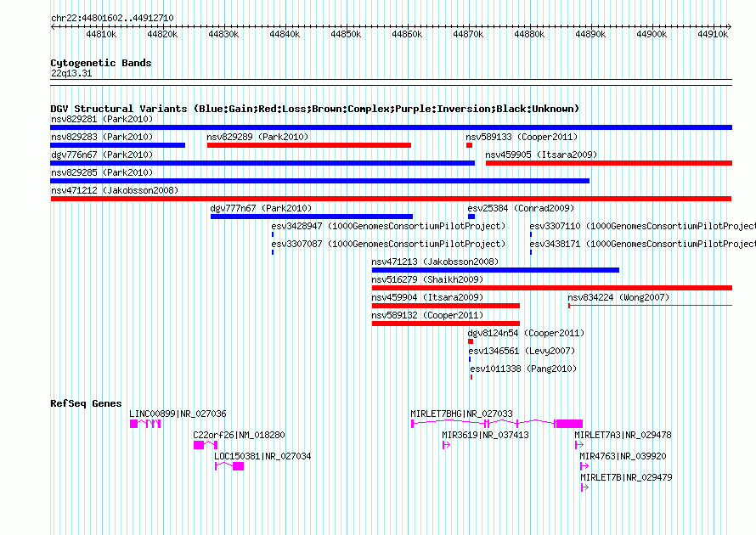Open the MIRLET7A3|NR_029478 gene label
The height and width of the screenshot is (535, 756).
[623, 435]
